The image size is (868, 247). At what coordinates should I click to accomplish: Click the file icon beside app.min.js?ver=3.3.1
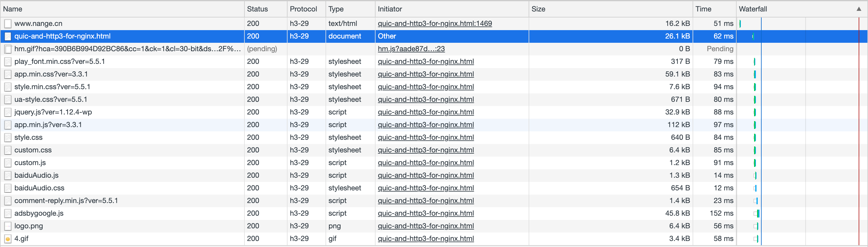[x=8, y=125]
